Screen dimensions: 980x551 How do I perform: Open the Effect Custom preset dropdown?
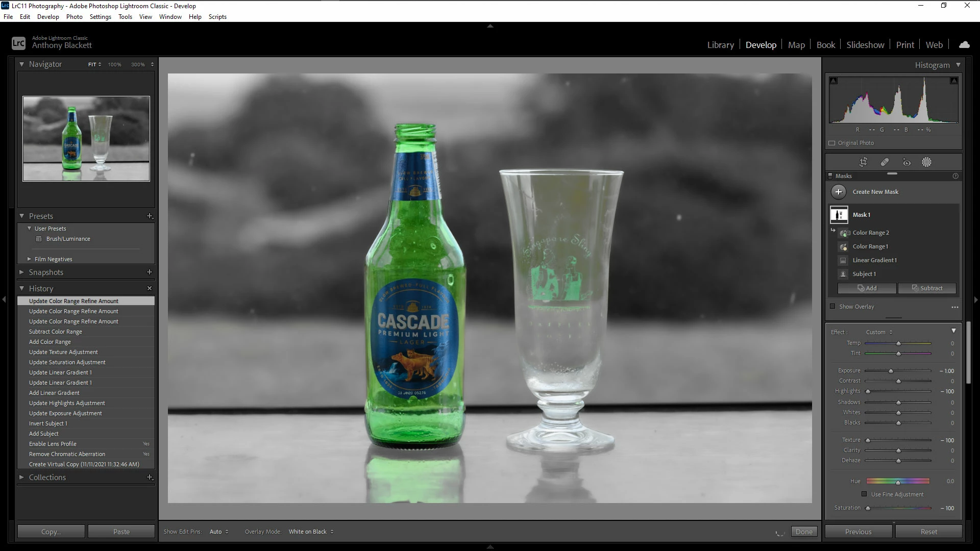click(x=879, y=332)
